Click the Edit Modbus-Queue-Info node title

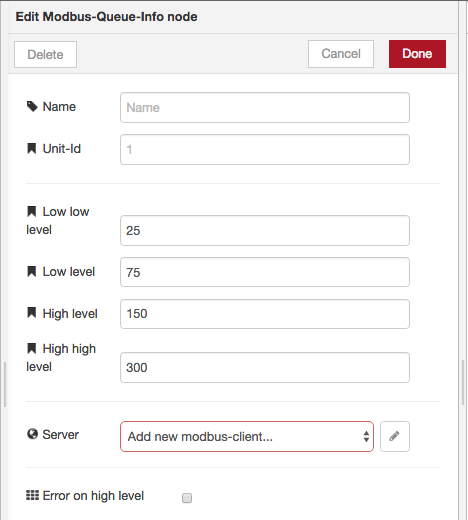106,17
